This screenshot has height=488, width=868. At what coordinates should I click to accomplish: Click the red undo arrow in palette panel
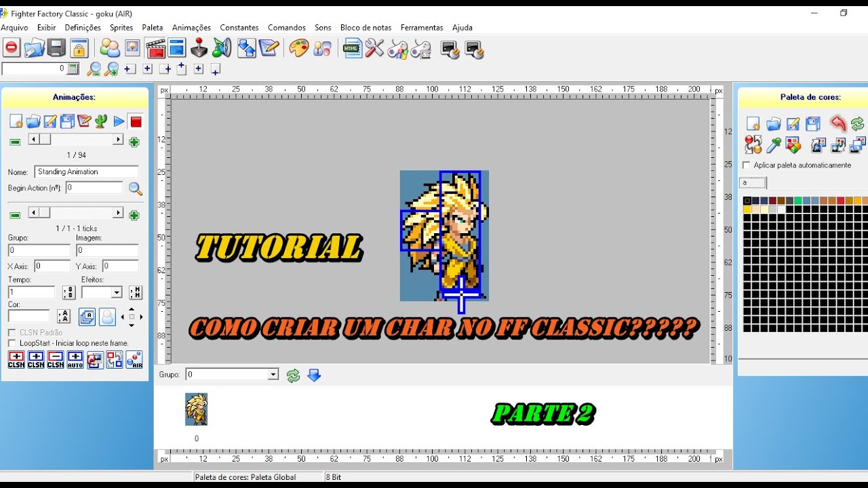pyautogui.click(x=837, y=123)
